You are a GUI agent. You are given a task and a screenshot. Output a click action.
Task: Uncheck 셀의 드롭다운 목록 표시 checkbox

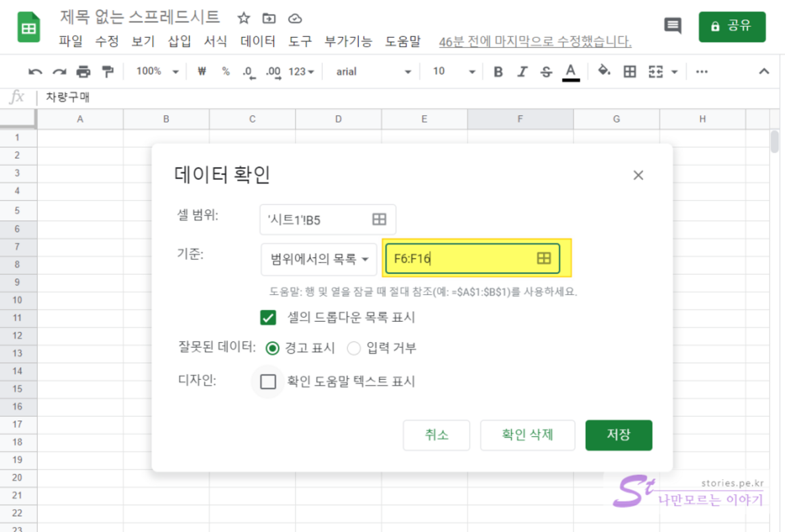tap(268, 317)
